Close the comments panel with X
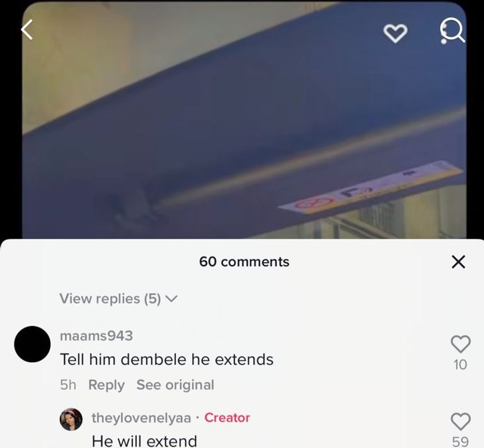This screenshot has height=448, width=484. tap(458, 261)
